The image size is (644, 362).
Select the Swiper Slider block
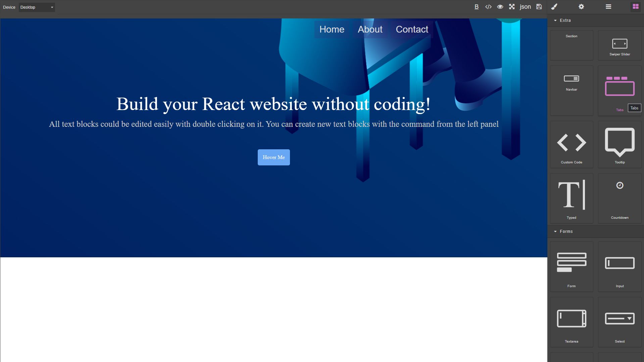point(620,45)
